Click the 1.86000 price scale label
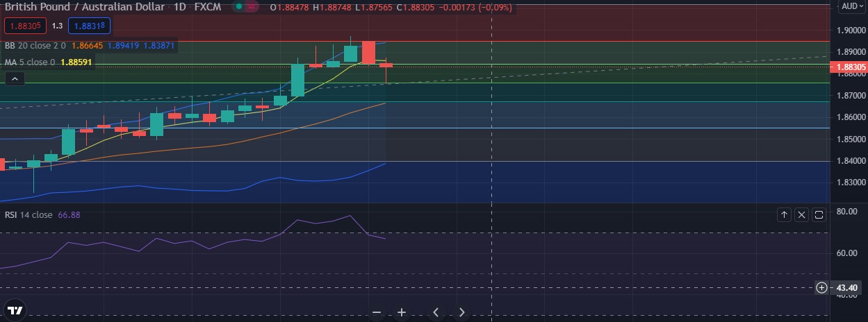Viewport: 868px width, 322px height. 851,117
